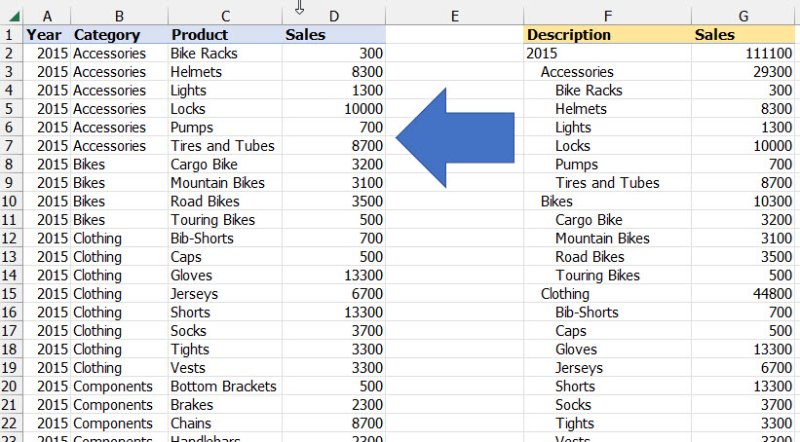Select the column A header

(x=47, y=15)
